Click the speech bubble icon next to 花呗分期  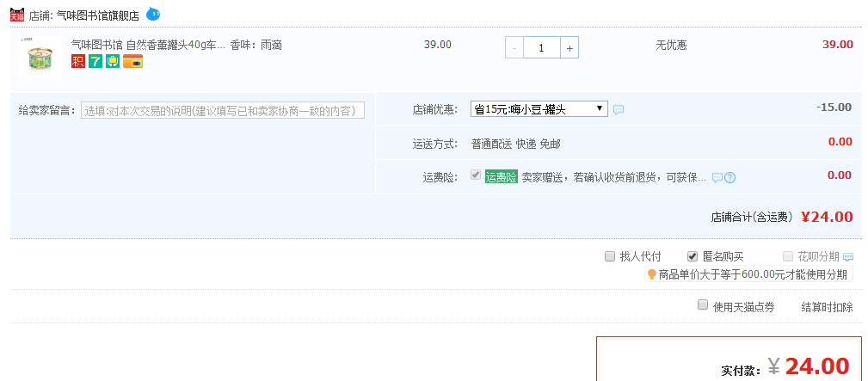[x=848, y=257]
